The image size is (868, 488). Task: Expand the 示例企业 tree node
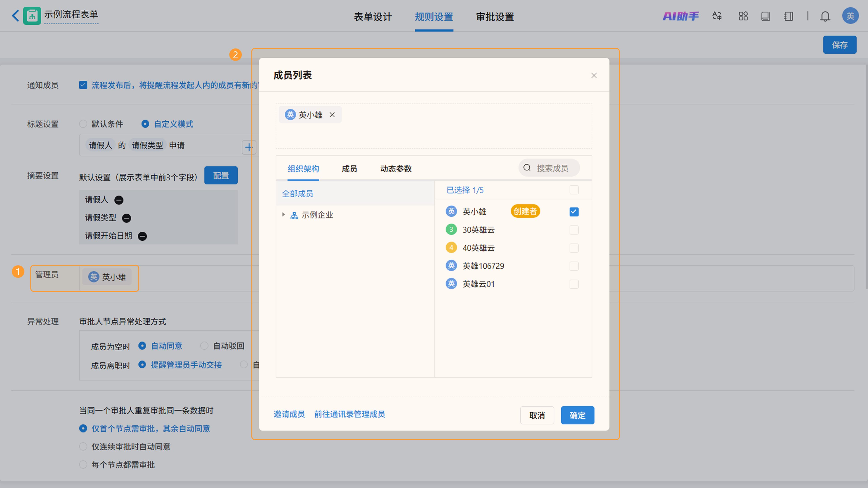coord(283,215)
